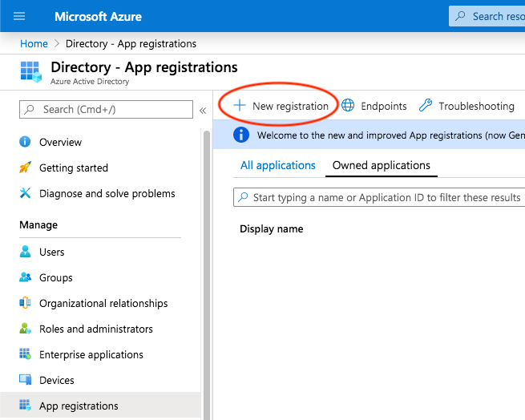
Task: Click the Enterprise applications grid icon
Action: click(x=25, y=354)
